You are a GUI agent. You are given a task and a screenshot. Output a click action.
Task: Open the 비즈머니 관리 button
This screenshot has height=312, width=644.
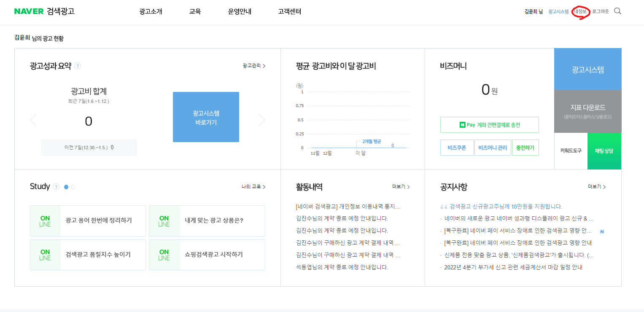click(x=493, y=148)
